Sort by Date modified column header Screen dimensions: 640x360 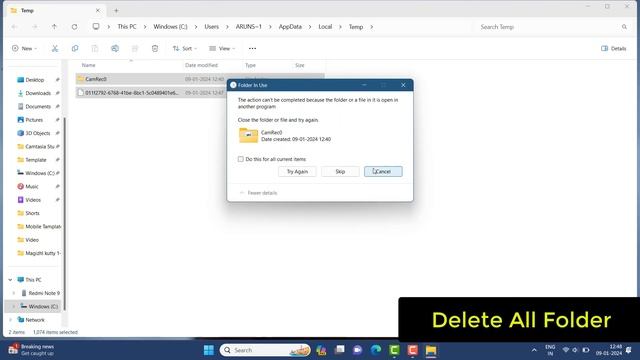tap(201, 65)
